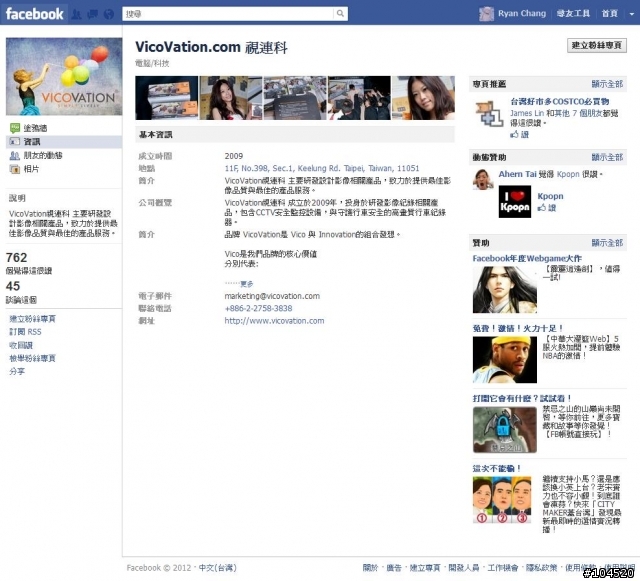The image size is (640, 581).
Task: Open James Lin profile link
Action: [x=527, y=113]
